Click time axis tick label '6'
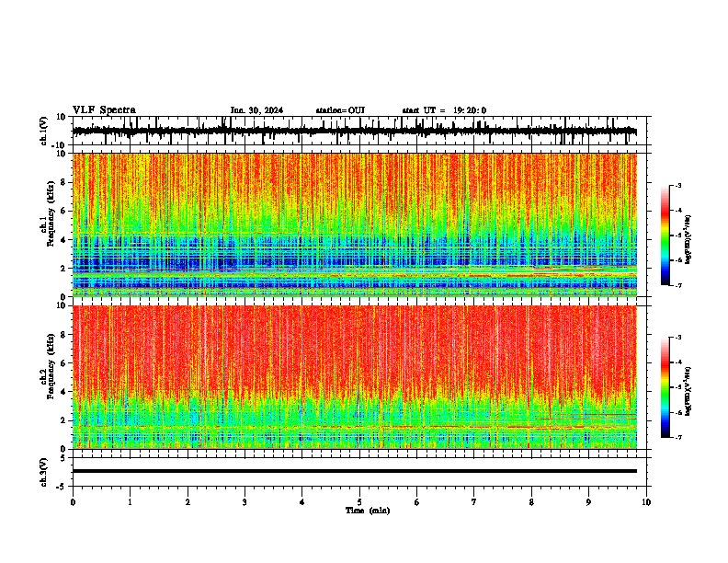The height and width of the screenshot is (563, 728). coord(416,502)
